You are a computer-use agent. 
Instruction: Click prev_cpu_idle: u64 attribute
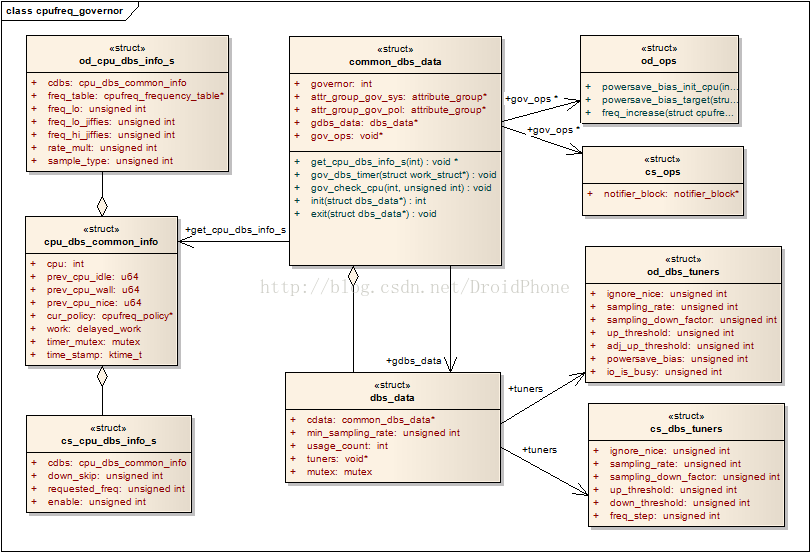click(92, 277)
